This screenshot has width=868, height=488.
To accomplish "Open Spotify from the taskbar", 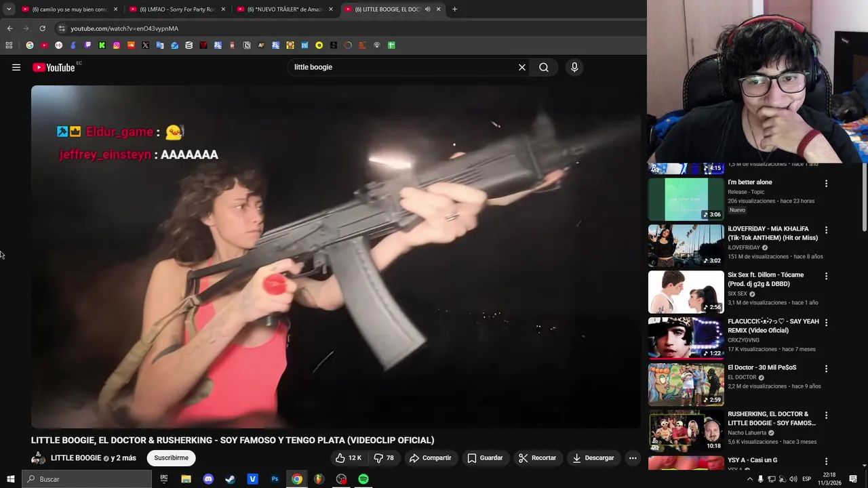I will point(363,479).
